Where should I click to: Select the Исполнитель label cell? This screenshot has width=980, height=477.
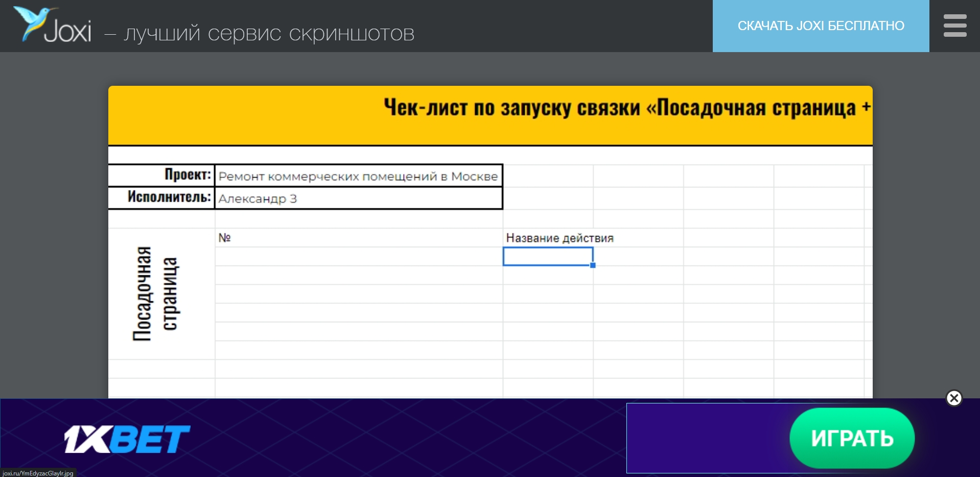pyautogui.click(x=161, y=198)
